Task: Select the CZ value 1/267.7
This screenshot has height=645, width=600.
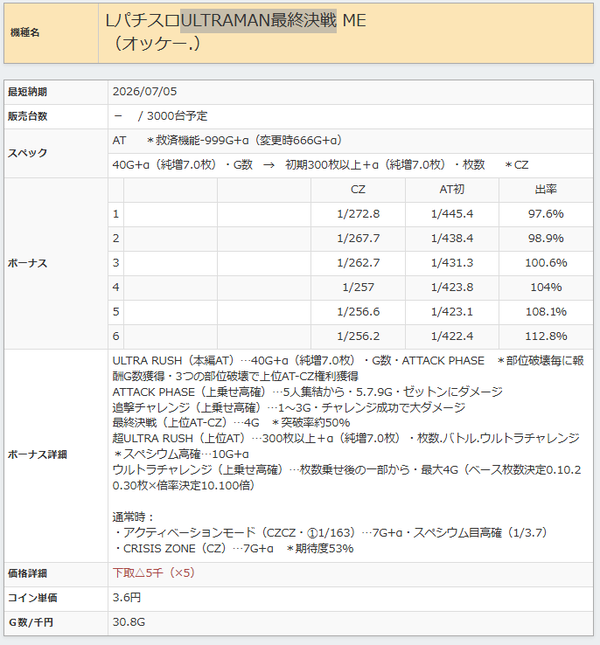Action: coord(358,238)
